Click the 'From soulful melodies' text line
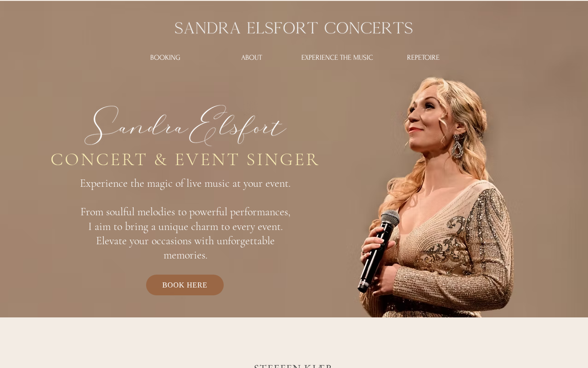The width and height of the screenshot is (588, 368). coord(185,212)
